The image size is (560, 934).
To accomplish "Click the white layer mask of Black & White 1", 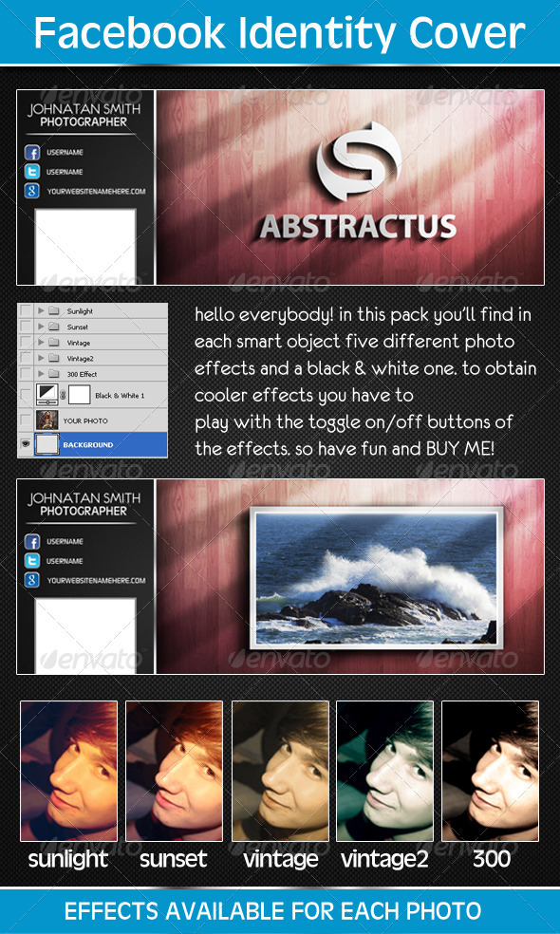I will pyautogui.click(x=79, y=395).
